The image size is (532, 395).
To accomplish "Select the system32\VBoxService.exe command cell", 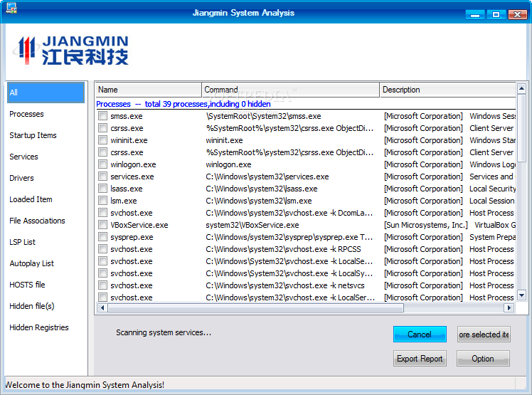I will 252,225.
